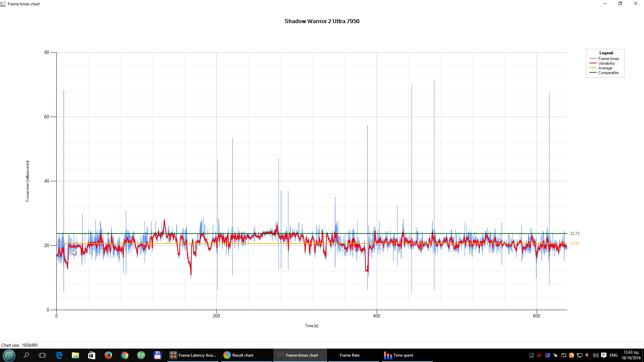
Task: Launch Google Chrome from the taskbar
Action: (124, 355)
